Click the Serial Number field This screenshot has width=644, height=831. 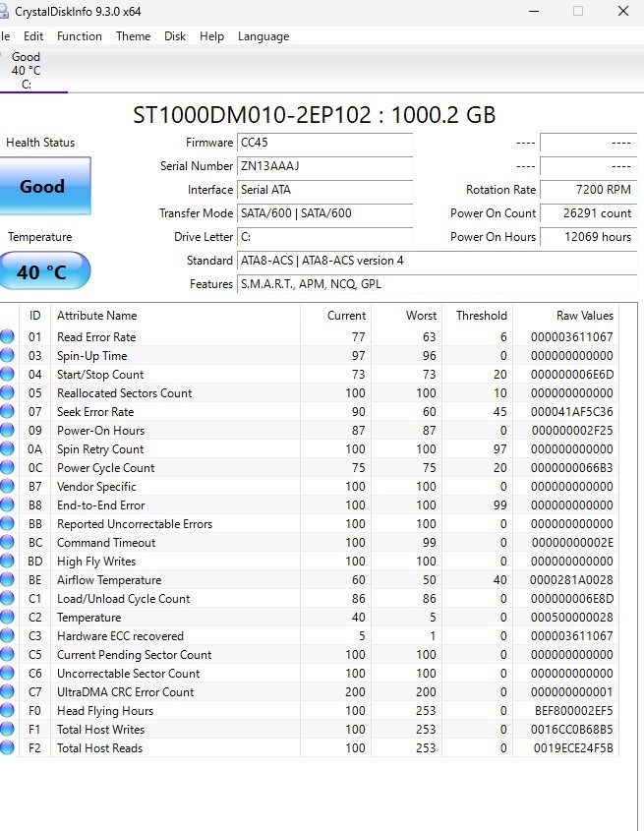coord(324,166)
